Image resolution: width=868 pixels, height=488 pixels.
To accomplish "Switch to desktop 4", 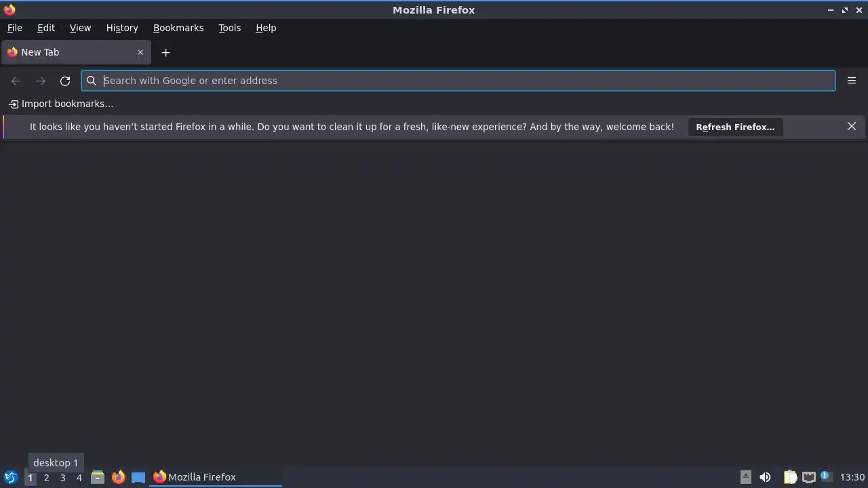I will [79, 478].
